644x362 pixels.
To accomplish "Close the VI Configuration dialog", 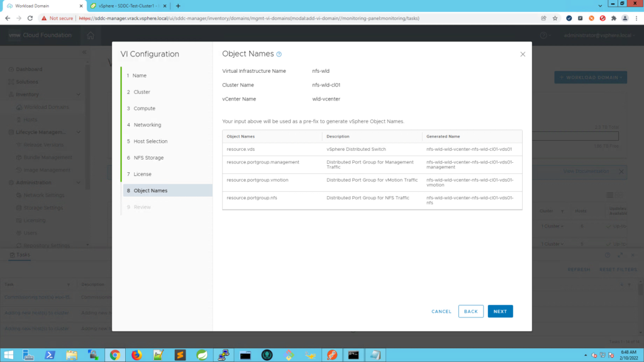I will [523, 54].
